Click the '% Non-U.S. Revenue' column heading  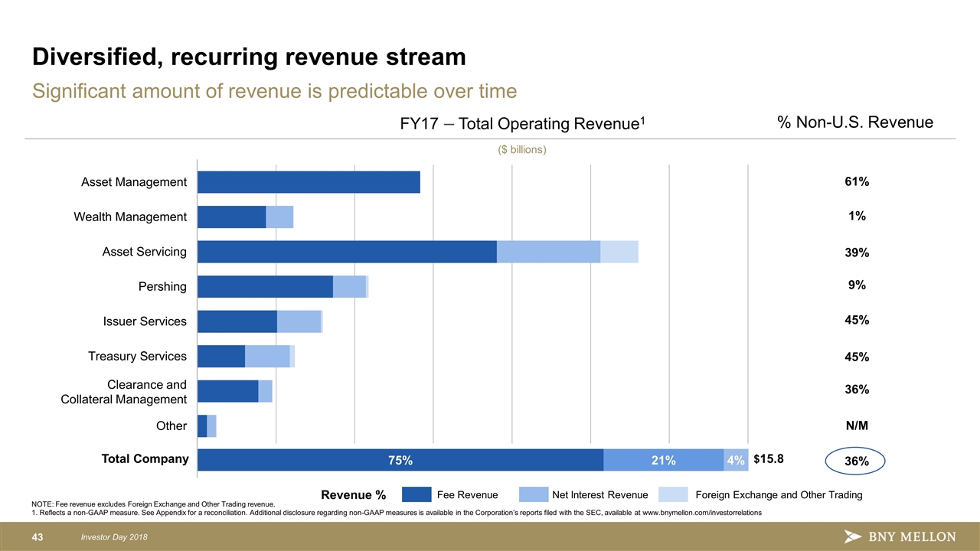coord(855,122)
